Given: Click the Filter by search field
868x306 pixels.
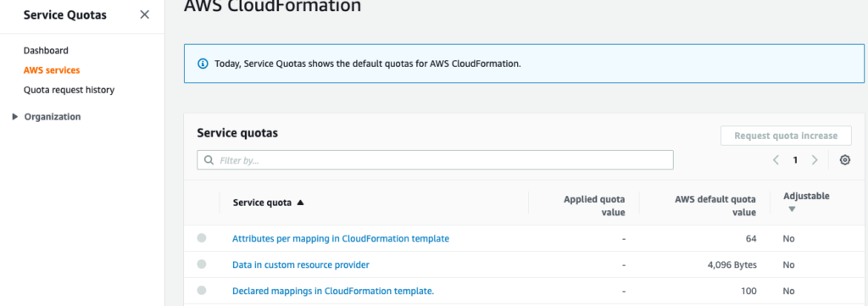Looking at the screenshot, I should tap(435, 160).
